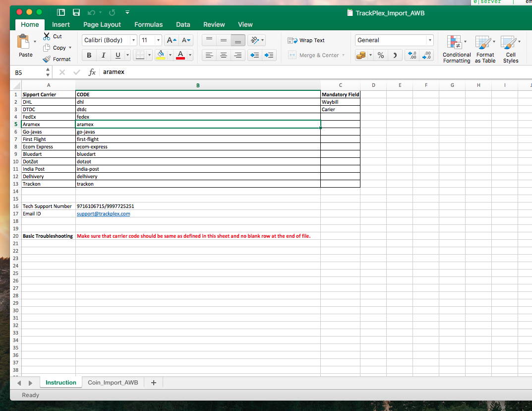Toggle Bold formatting
The image size is (532, 411).
point(89,55)
